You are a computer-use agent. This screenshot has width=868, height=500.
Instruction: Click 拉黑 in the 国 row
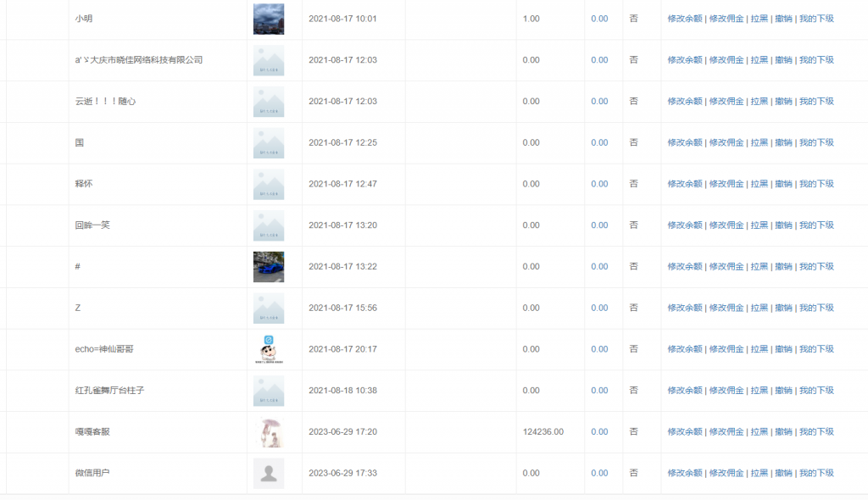[759, 142]
